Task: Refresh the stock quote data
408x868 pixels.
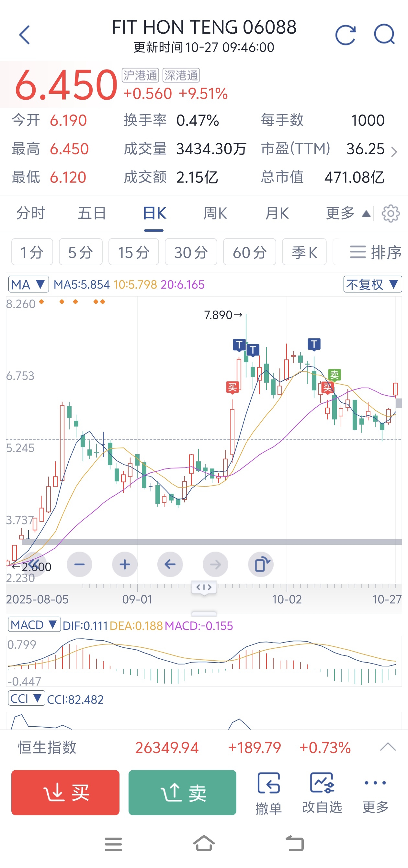Action: pos(345,35)
